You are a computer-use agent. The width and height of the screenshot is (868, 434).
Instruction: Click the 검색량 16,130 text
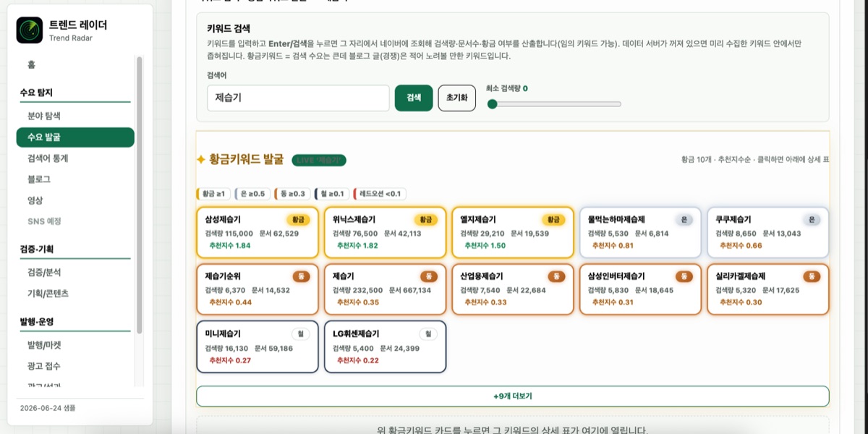pyautogui.click(x=226, y=348)
